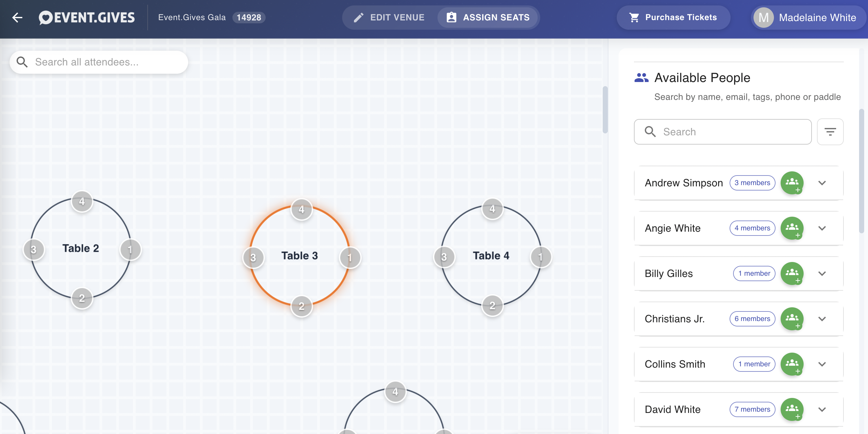Click the 7 members badge for David White
Screen dimensions: 868x434
(752, 409)
